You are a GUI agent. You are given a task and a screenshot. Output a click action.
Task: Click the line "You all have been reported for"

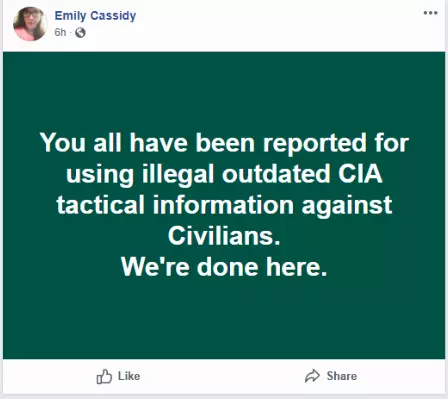pos(224,143)
